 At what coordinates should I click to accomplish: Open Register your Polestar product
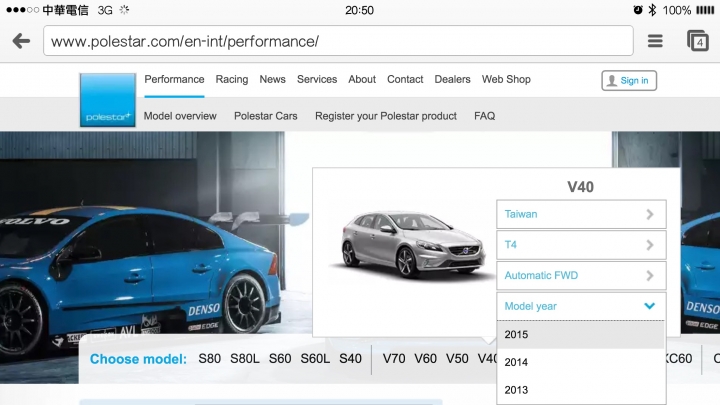(386, 116)
